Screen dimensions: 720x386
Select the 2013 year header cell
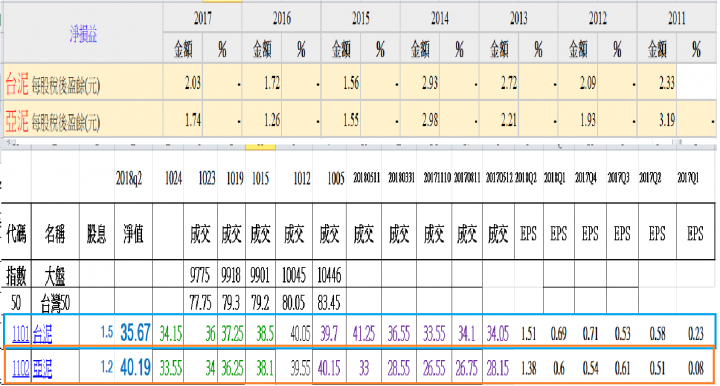(x=518, y=18)
